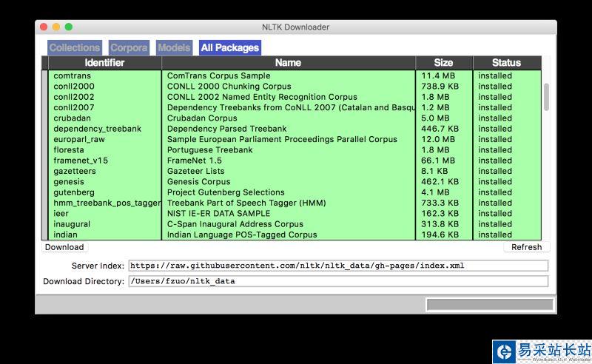Open the Corpora tab
This screenshot has width=592, height=364.
(x=129, y=47)
